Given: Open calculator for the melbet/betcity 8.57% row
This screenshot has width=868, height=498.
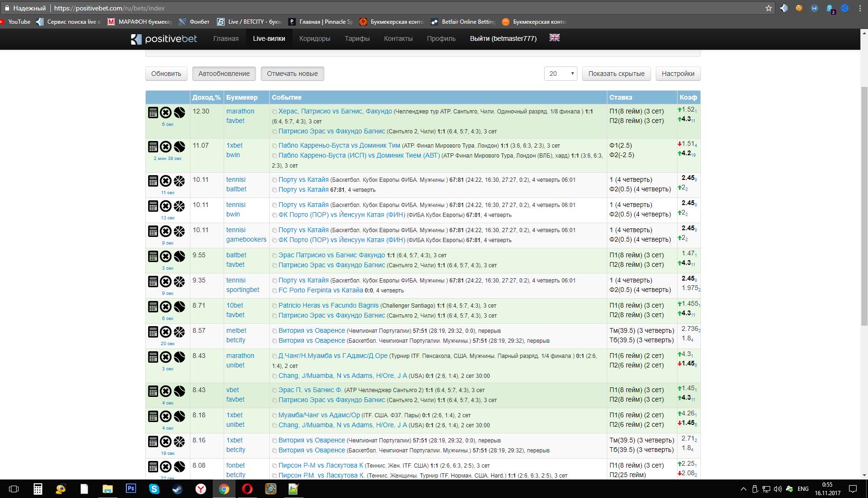Looking at the screenshot, I should pos(153,332).
